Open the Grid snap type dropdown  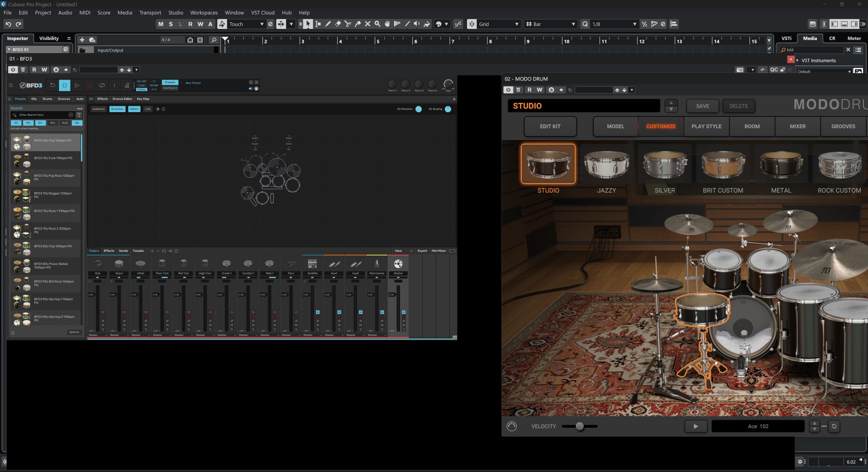517,24
